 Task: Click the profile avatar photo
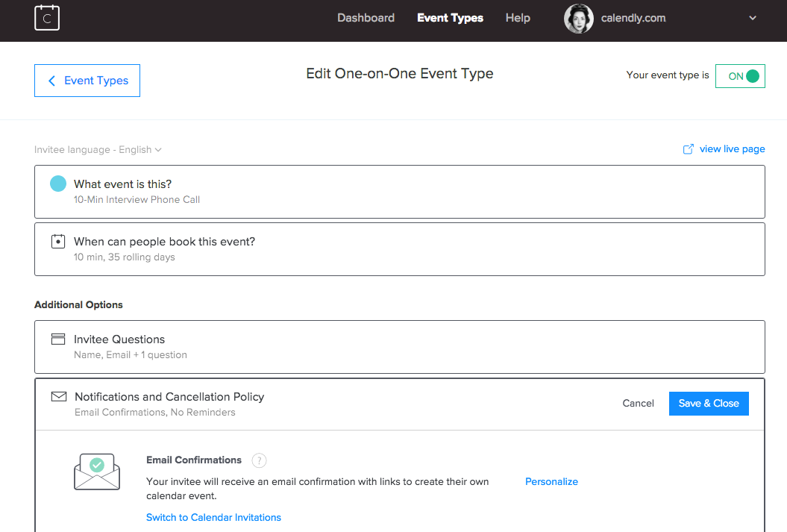click(x=578, y=18)
